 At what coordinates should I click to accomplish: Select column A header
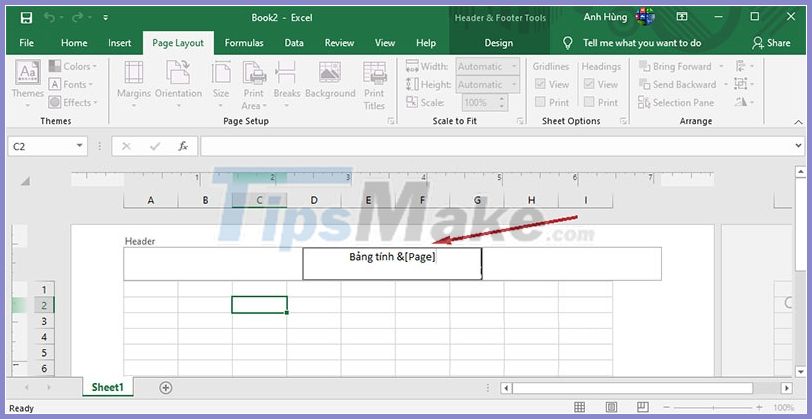point(151,200)
